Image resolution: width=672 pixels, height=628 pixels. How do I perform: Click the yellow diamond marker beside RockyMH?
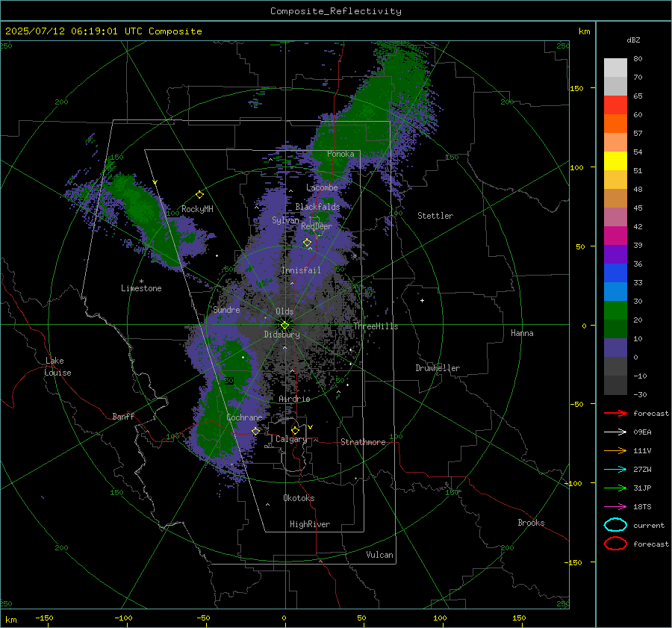click(x=199, y=195)
